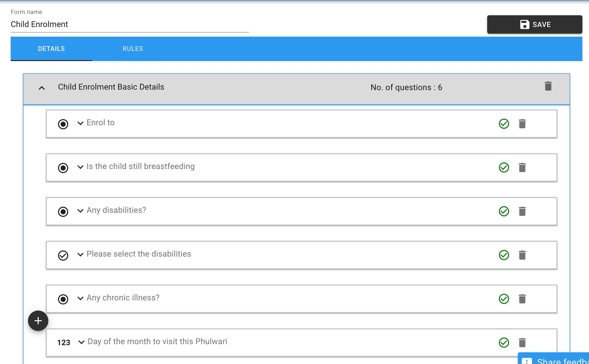
Task: Click radio icon beside Enrol to
Action: [x=63, y=124]
